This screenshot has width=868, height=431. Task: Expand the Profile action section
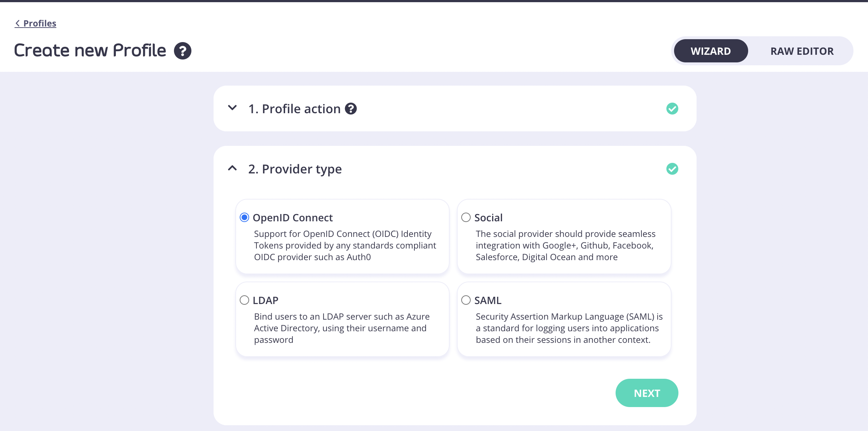[x=232, y=108]
